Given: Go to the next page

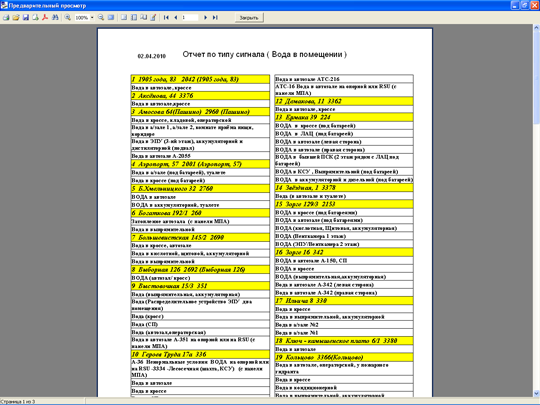Looking at the screenshot, I should pos(206,17).
